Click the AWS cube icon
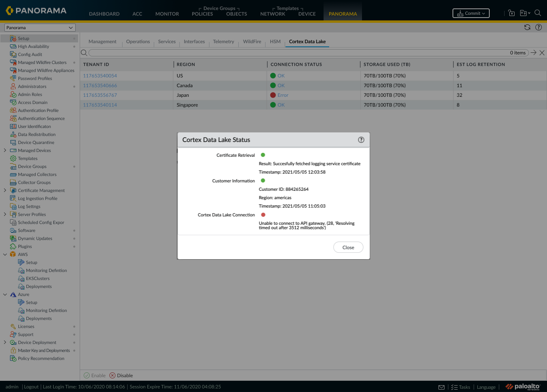Viewport: 547px width, 392px height. coord(13,254)
